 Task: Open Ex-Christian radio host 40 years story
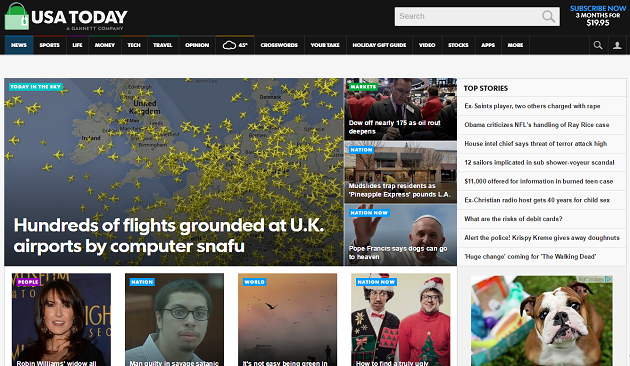click(x=537, y=200)
